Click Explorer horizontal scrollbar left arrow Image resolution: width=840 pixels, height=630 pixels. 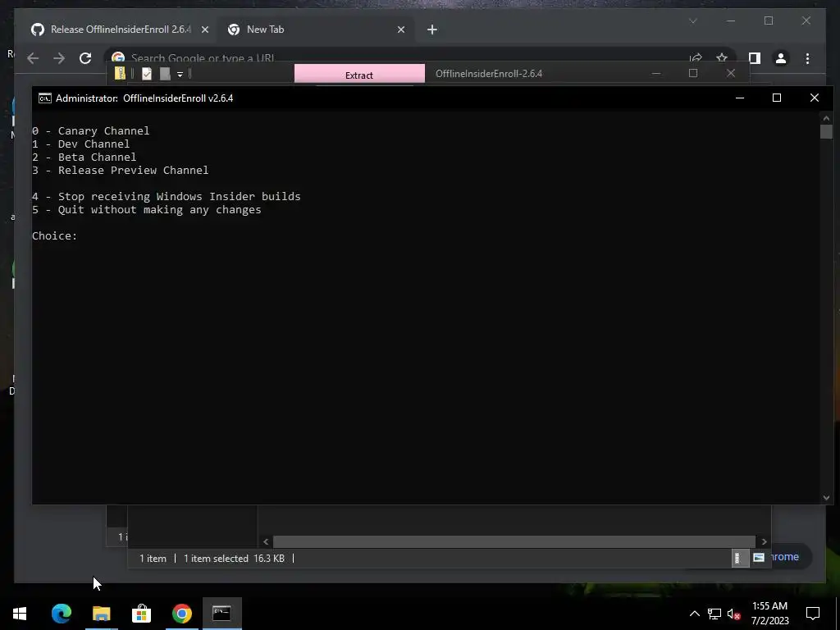pos(266,541)
